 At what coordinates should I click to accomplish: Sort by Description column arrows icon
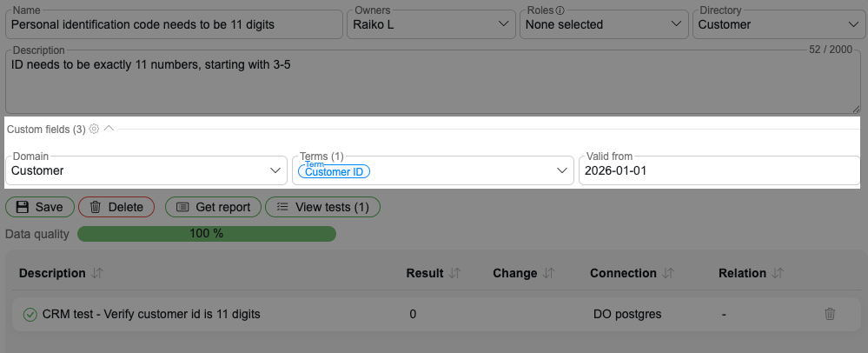pos(97,273)
